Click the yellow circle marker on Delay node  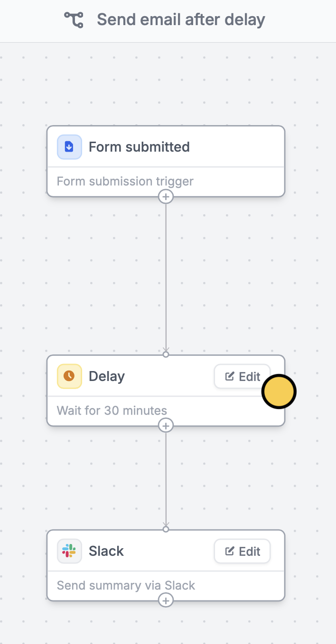pos(279,391)
